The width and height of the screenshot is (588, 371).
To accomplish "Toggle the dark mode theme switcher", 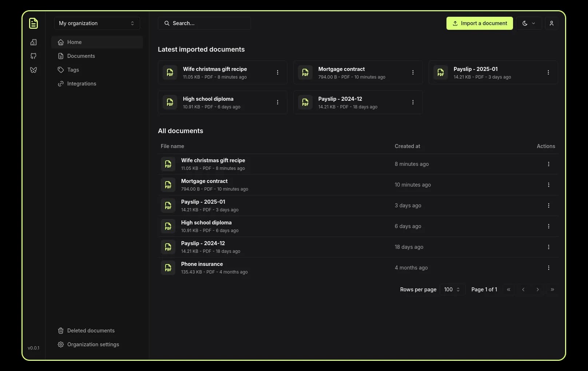I will [529, 23].
